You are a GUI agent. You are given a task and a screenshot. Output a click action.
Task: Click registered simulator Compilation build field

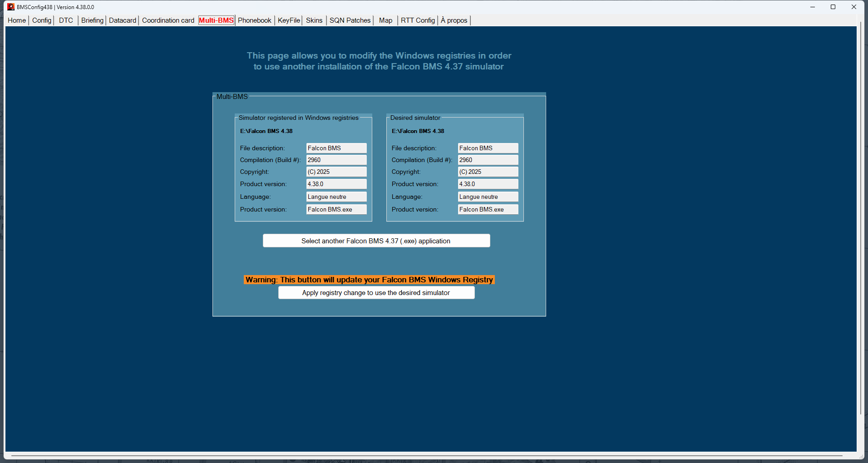coord(336,160)
